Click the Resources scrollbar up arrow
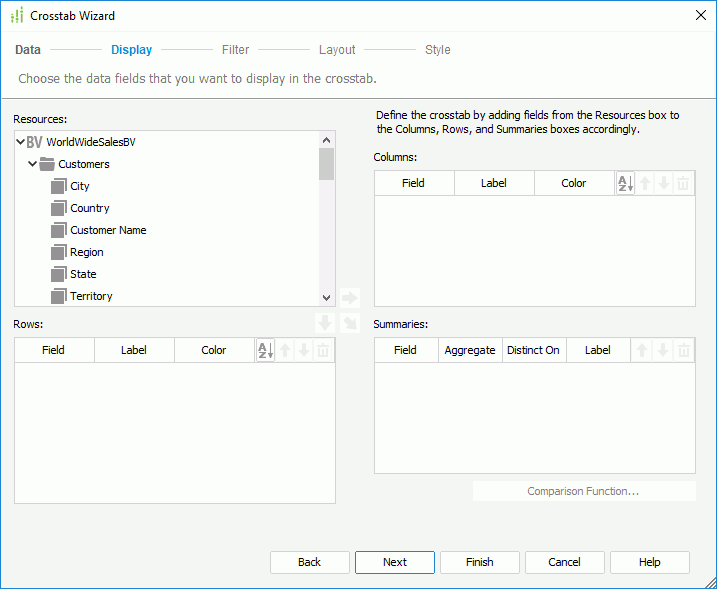The height and width of the screenshot is (589, 717). coord(326,140)
